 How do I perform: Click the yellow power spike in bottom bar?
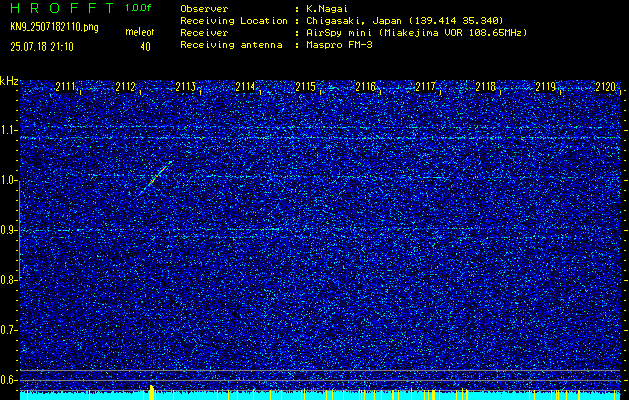point(152,392)
